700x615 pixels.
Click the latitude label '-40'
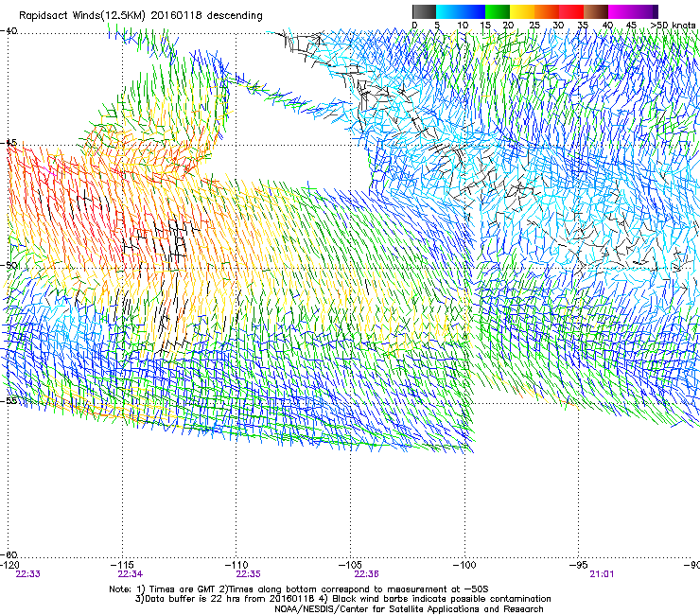pyautogui.click(x=9, y=31)
